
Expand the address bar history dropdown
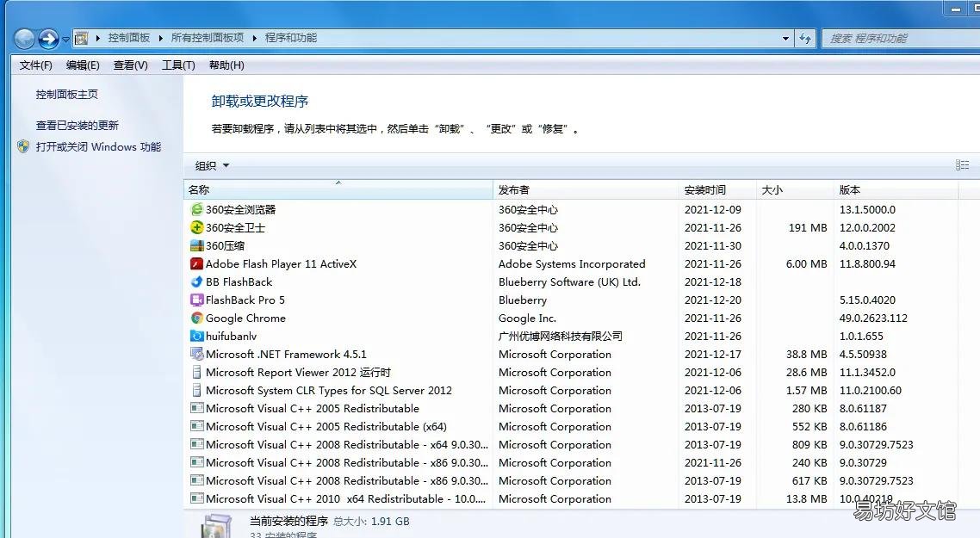point(785,38)
